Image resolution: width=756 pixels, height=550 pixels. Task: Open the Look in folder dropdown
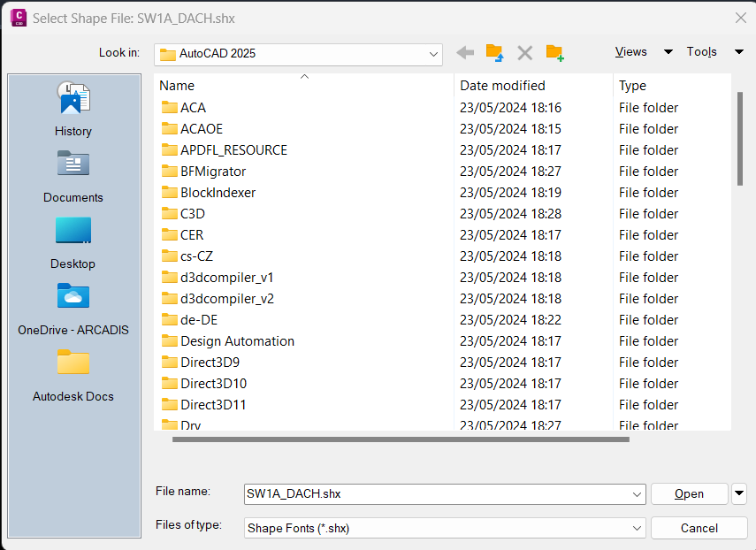pyautogui.click(x=432, y=54)
